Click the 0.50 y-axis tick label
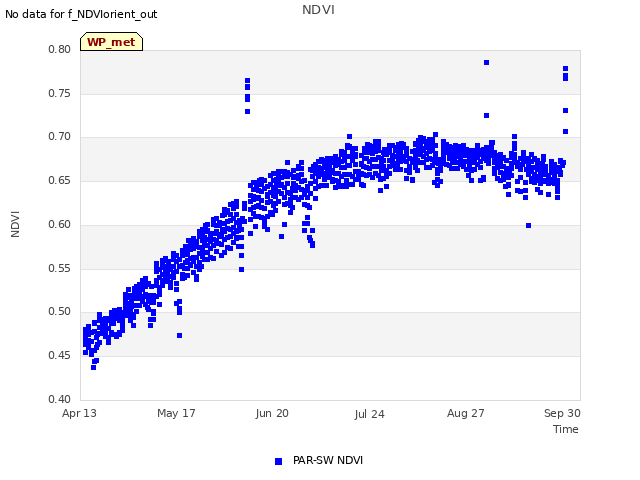The image size is (640, 480). click(60, 311)
